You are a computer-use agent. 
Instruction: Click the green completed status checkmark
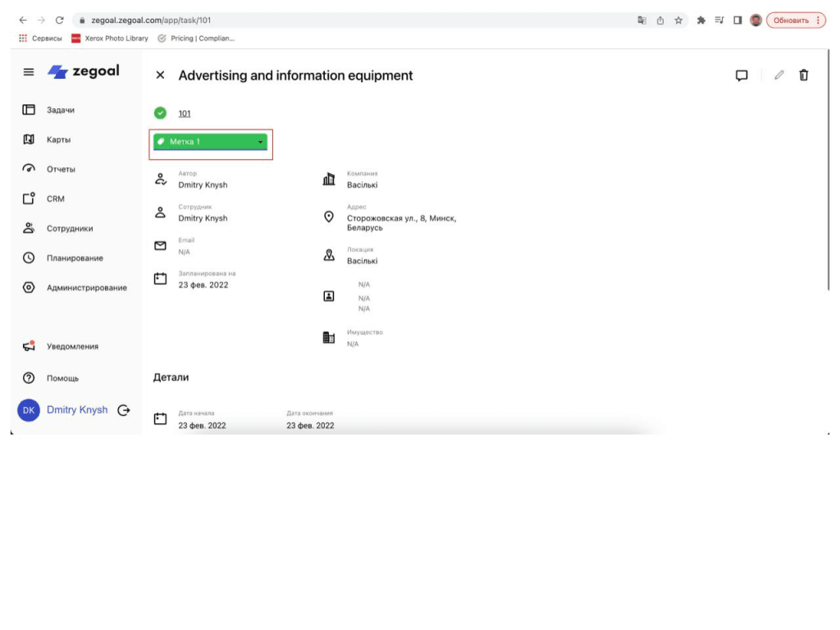[x=160, y=113]
